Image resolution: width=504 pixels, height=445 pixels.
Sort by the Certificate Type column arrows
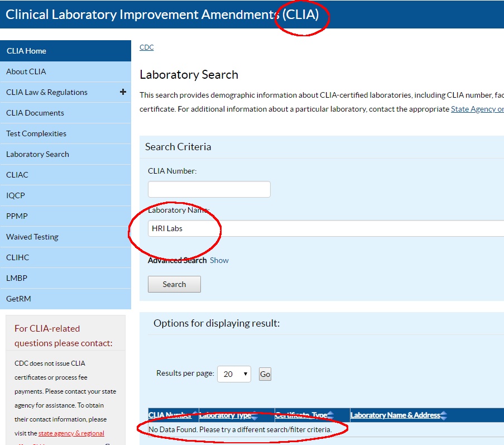click(x=330, y=415)
